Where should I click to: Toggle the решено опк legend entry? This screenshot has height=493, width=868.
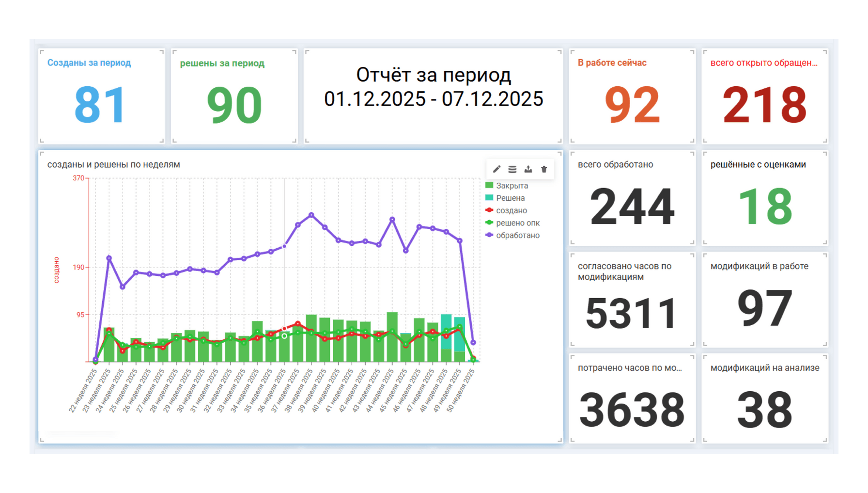tap(517, 223)
